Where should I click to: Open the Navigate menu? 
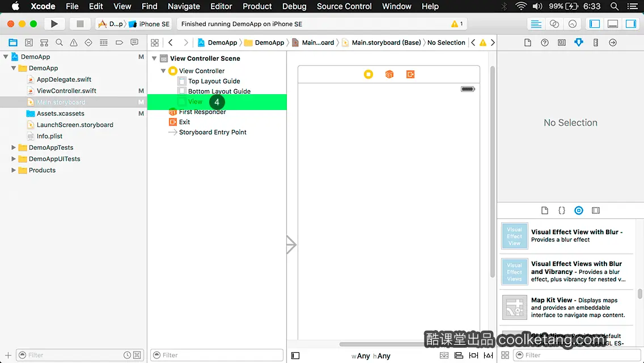(184, 6)
